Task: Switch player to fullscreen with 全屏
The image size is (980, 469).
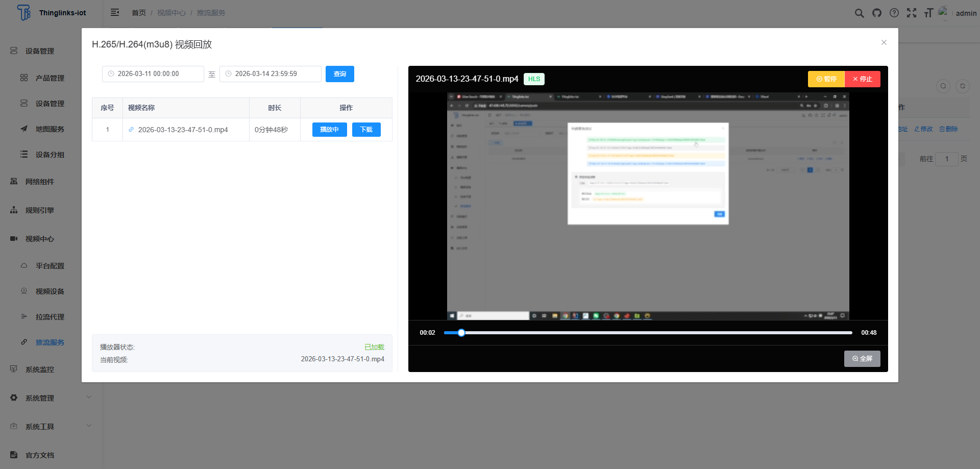Action: pos(862,359)
